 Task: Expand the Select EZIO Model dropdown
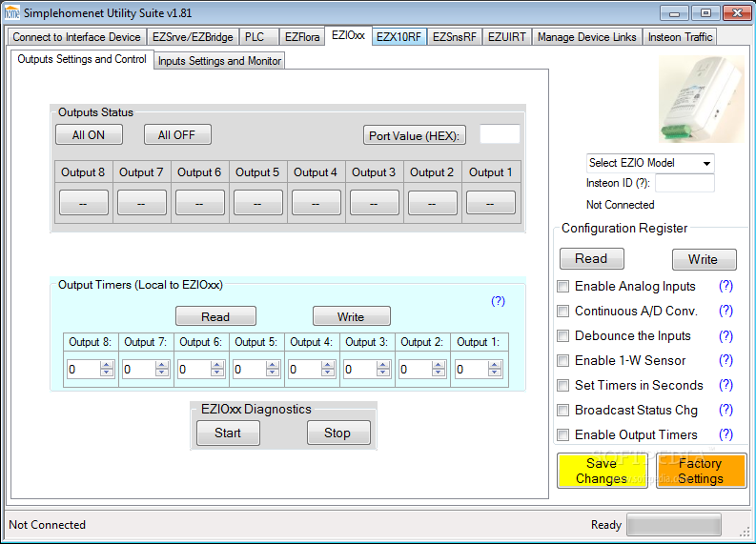coord(706,163)
